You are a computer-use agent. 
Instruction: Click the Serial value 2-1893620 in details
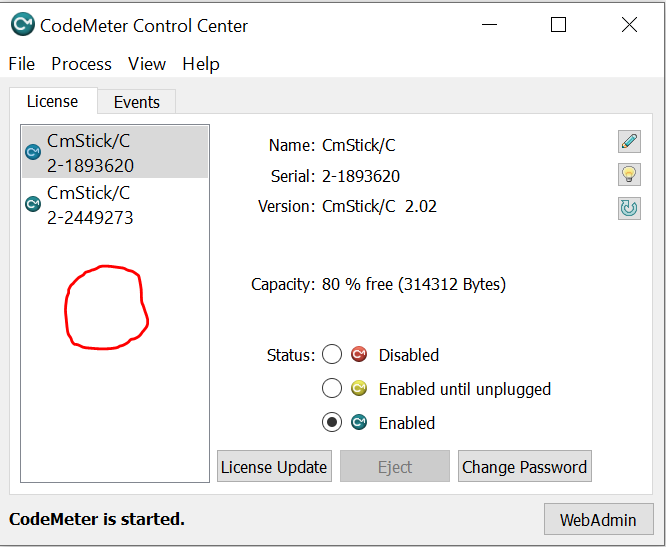point(361,176)
